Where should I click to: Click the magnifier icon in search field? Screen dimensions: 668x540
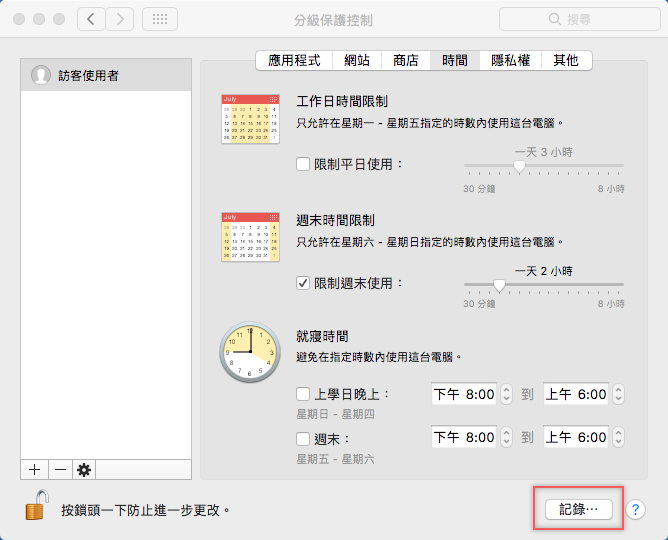click(554, 19)
